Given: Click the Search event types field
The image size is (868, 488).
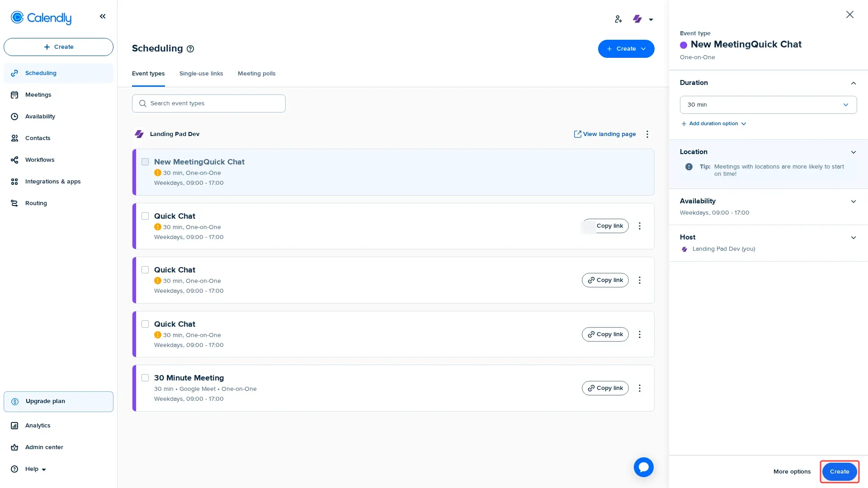Looking at the screenshot, I should 208,103.
